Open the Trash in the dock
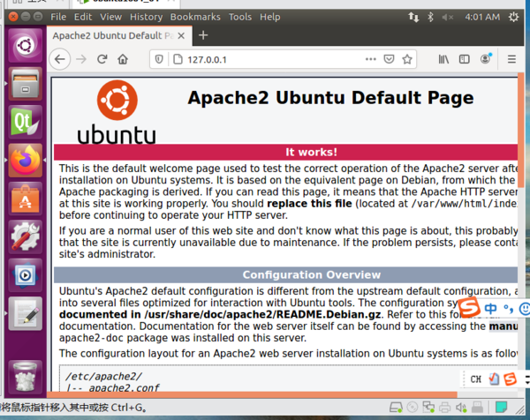The height and width of the screenshot is (420, 530). pyautogui.click(x=26, y=377)
